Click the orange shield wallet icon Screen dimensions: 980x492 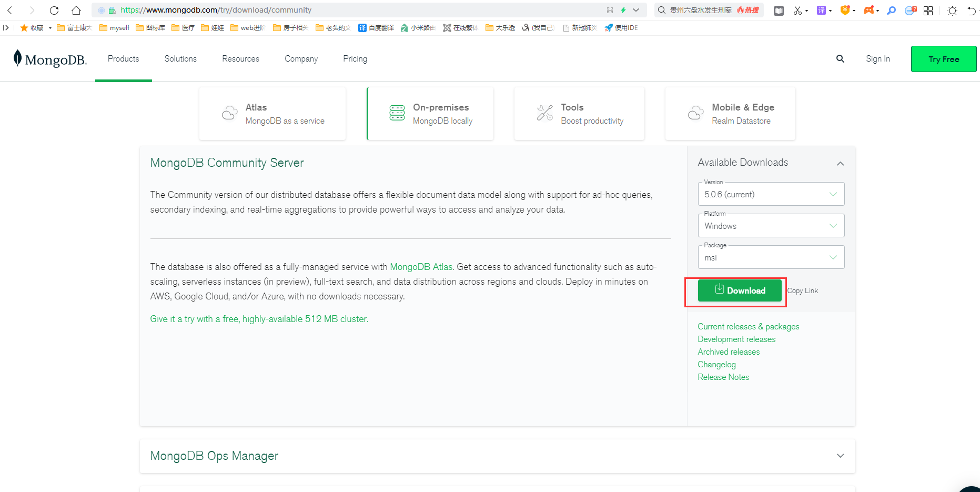(x=845, y=11)
